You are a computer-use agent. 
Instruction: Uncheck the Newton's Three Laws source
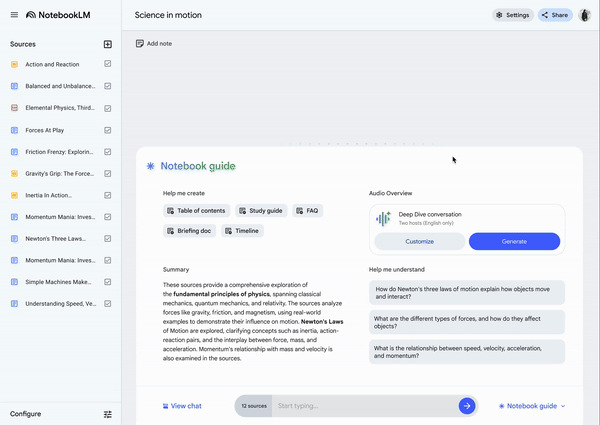coord(108,239)
